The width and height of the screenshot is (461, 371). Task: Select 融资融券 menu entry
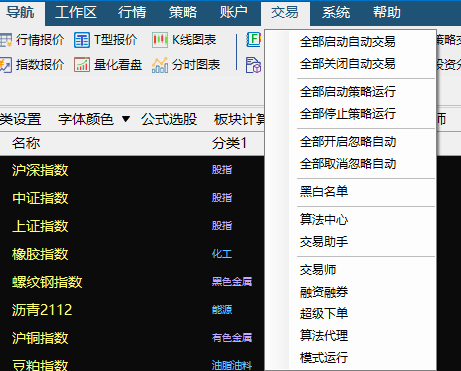tap(324, 292)
